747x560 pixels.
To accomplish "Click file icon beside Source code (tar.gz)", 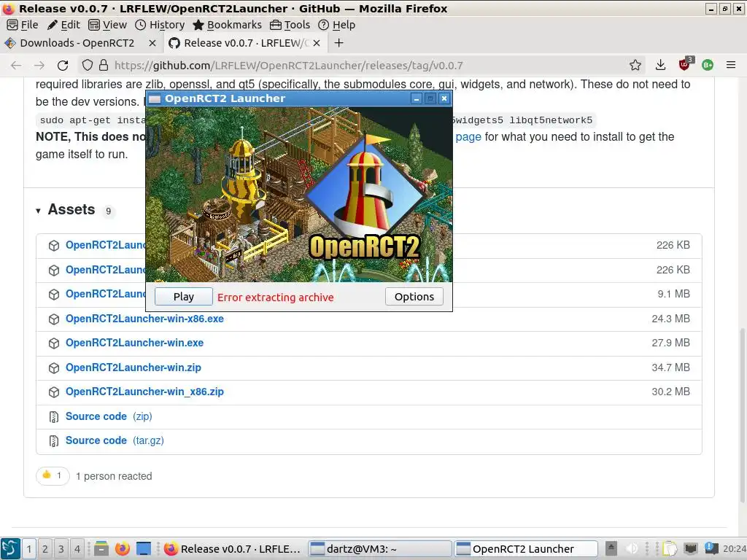I will (54, 441).
